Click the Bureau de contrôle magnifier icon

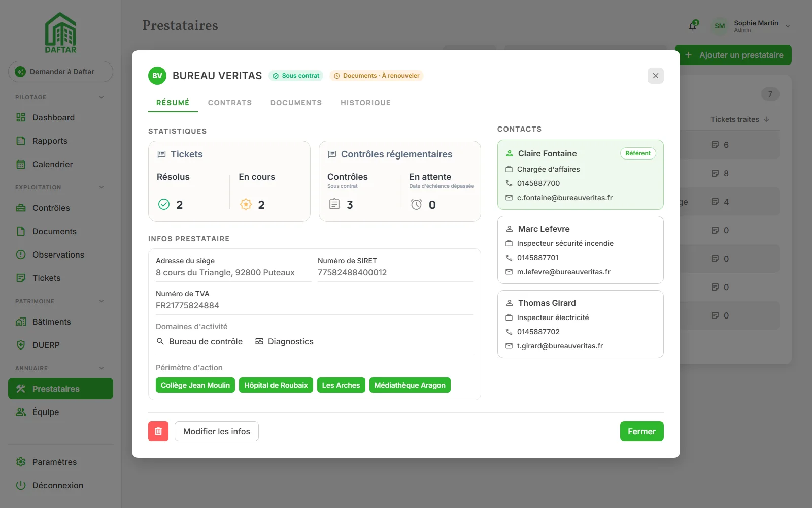(x=160, y=341)
